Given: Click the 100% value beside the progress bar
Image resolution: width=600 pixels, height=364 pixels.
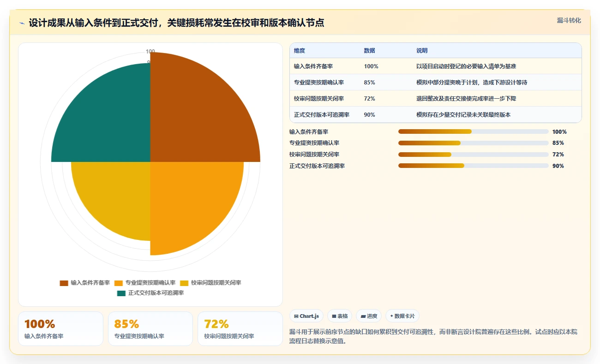Looking at the screenshot, I should (559, 131).
